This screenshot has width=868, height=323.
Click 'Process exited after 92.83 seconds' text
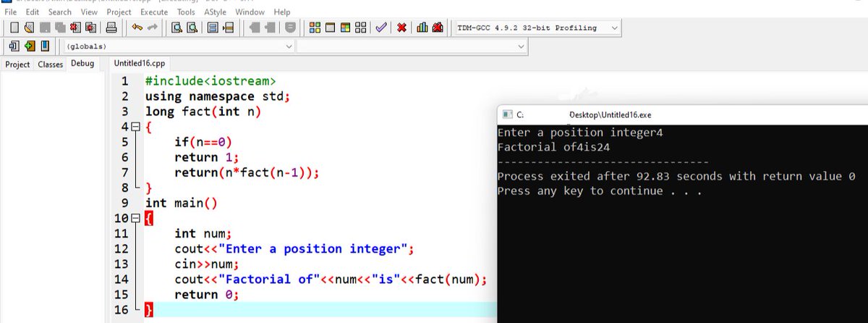[x=622, y=176]
